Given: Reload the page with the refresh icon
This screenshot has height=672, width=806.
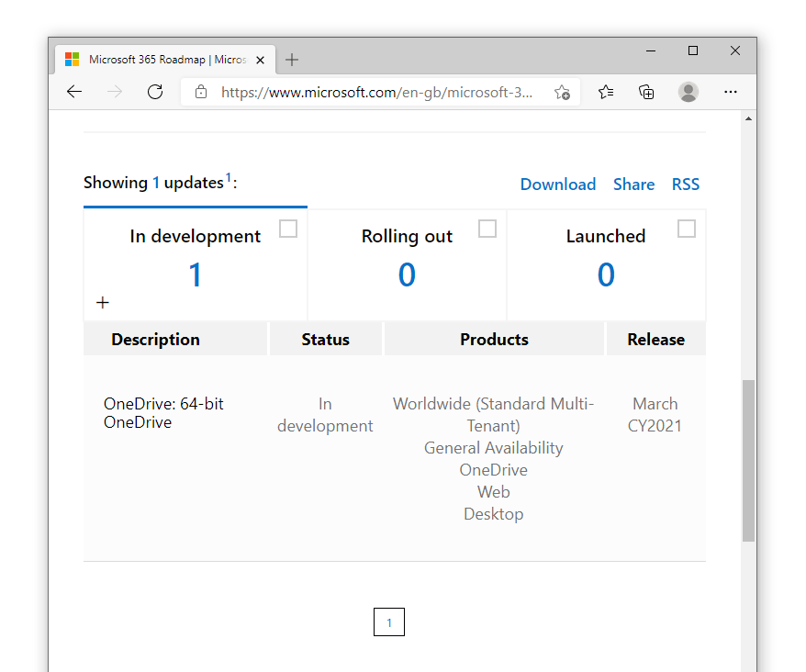Looking at the screenshot, I should [155, 92].
